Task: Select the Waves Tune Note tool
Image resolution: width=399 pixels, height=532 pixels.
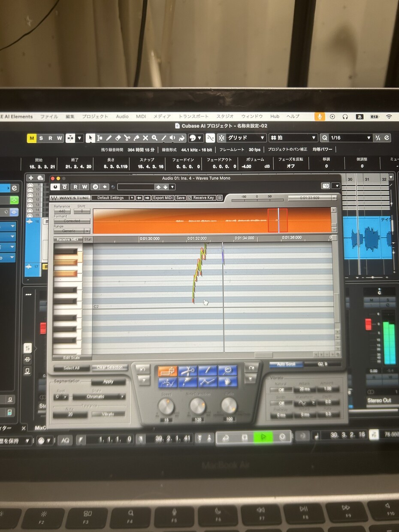Action: point(168,371)
